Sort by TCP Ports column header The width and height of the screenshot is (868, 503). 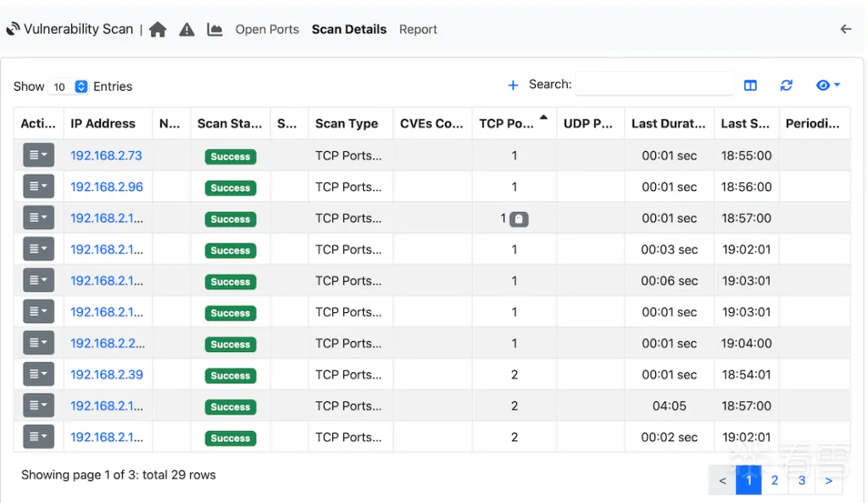[513, 124]
